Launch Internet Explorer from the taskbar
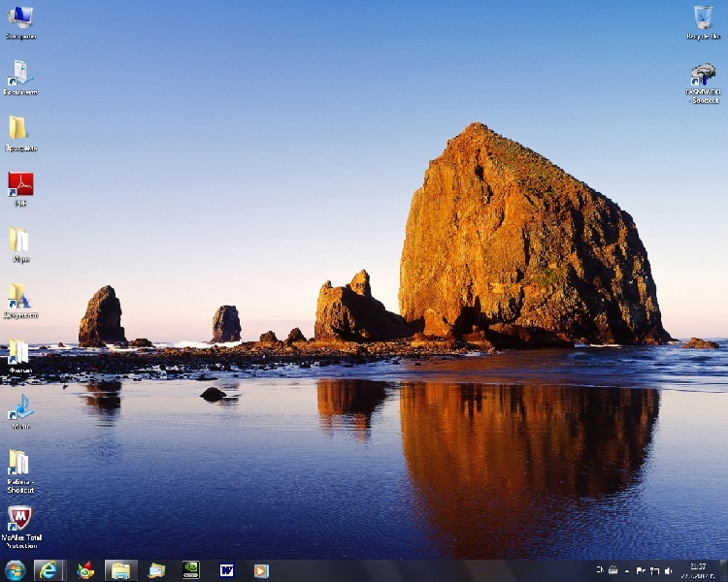 pos(48,570)
